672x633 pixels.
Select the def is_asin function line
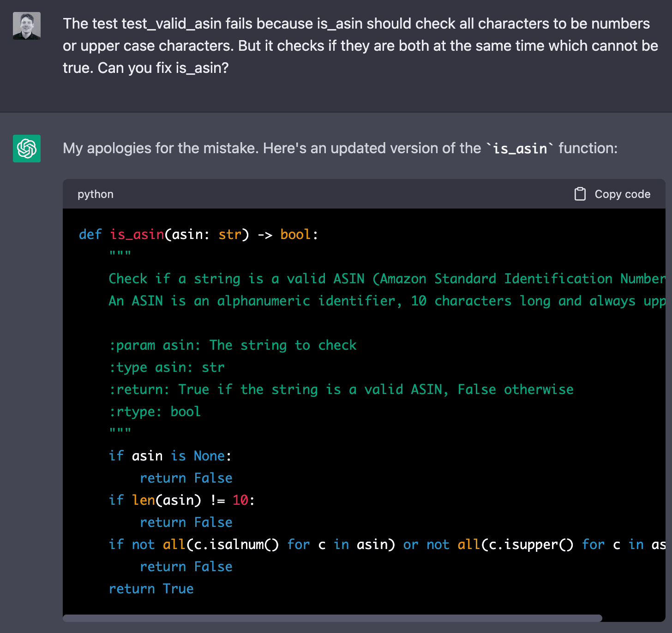pos(198,234)
